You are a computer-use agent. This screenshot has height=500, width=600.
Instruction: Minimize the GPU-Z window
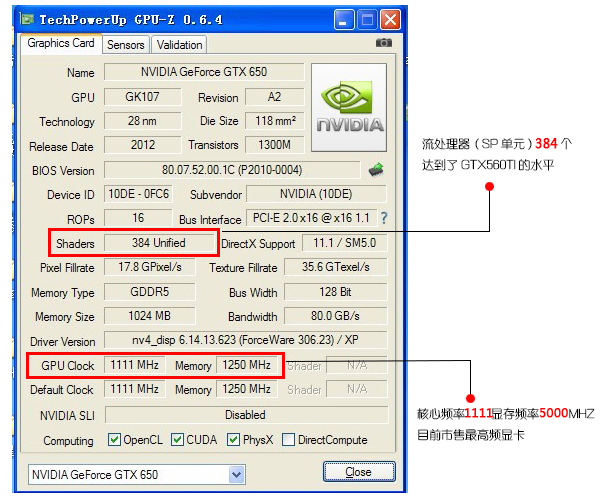(343, 20)
